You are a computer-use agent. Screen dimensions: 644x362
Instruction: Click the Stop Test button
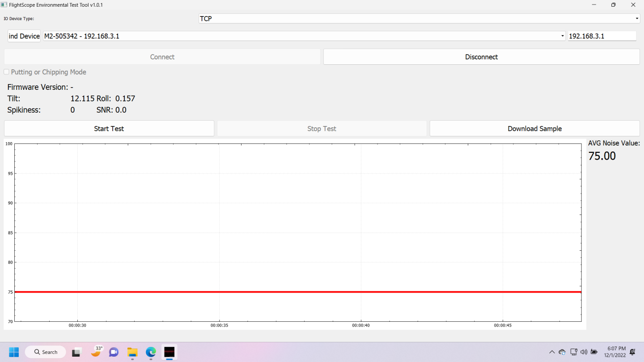coord(322,128)
